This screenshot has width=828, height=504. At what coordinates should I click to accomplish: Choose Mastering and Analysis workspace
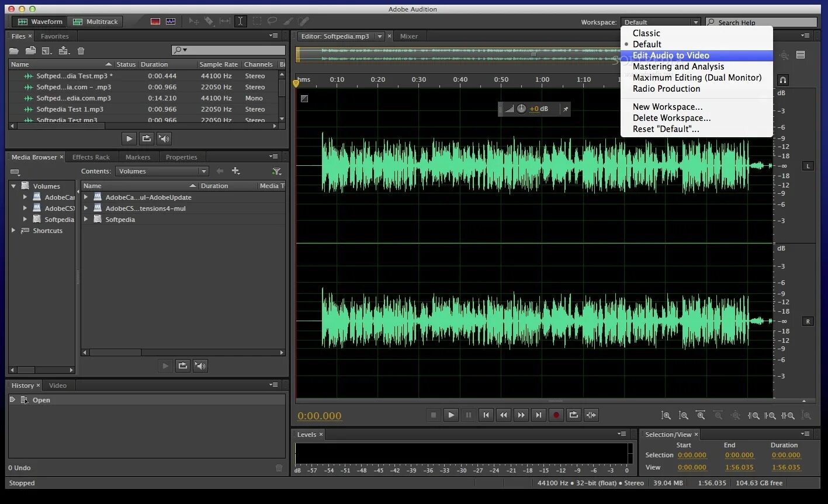click(697, 67)
